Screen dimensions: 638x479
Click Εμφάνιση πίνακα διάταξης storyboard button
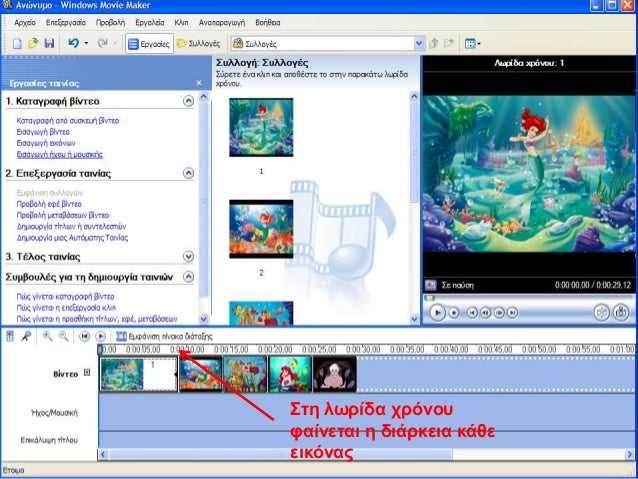click(164, 336)
